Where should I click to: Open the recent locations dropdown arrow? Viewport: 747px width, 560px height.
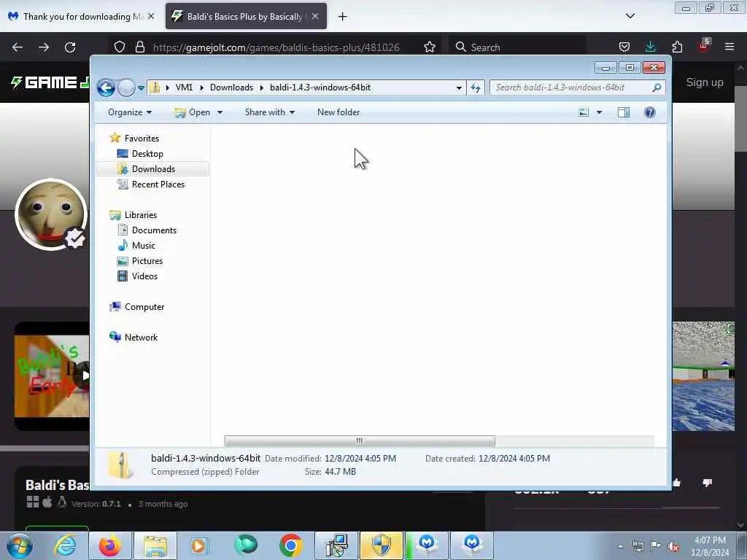pyautogui.click(x=141, y=88)
